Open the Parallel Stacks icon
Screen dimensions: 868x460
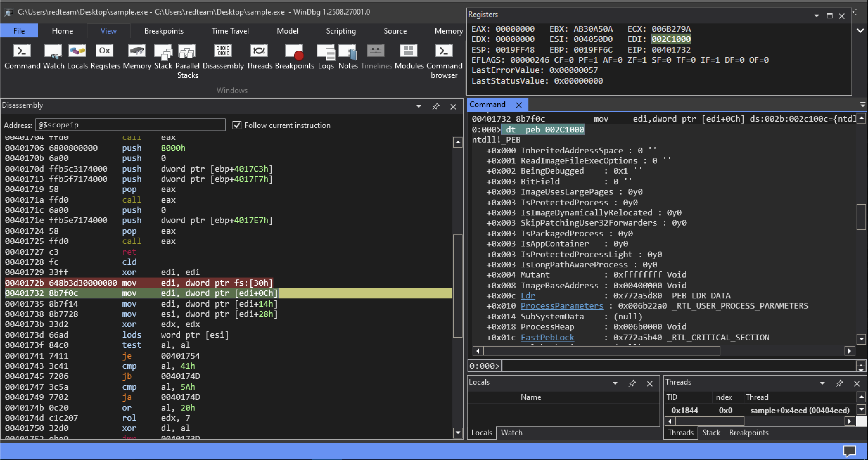[187, 61]
